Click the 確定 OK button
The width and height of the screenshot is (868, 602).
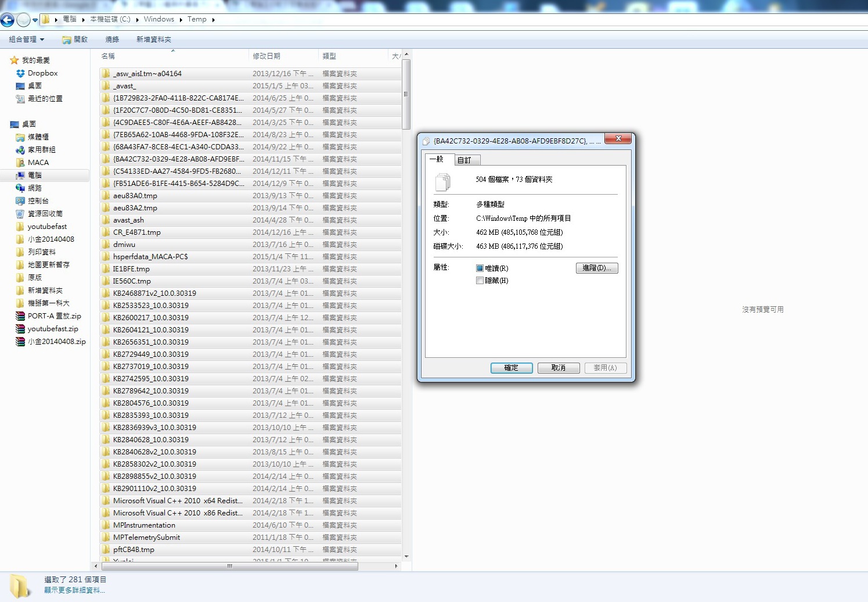(x=512, y=368)
